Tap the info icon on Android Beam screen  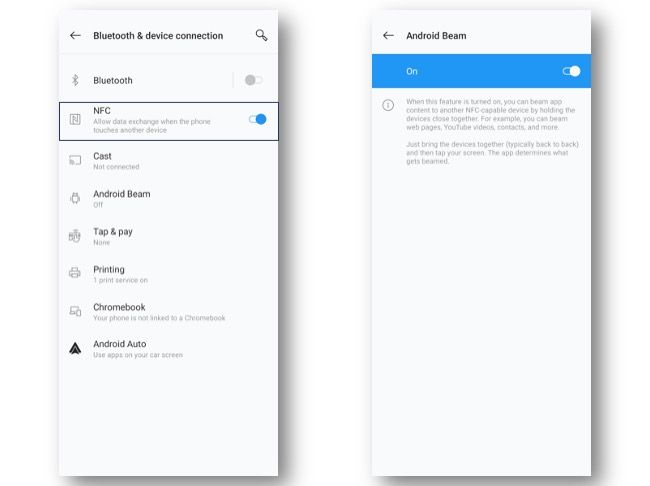click(388, 105)
